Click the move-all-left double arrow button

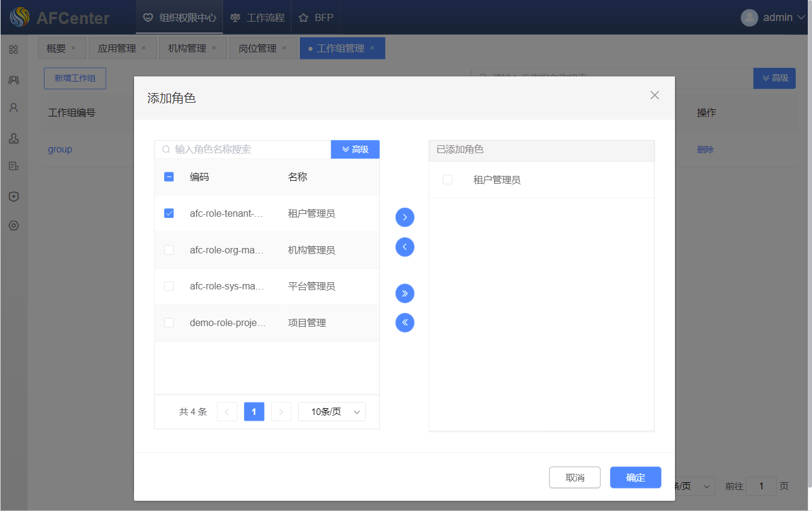click(404, 322)
